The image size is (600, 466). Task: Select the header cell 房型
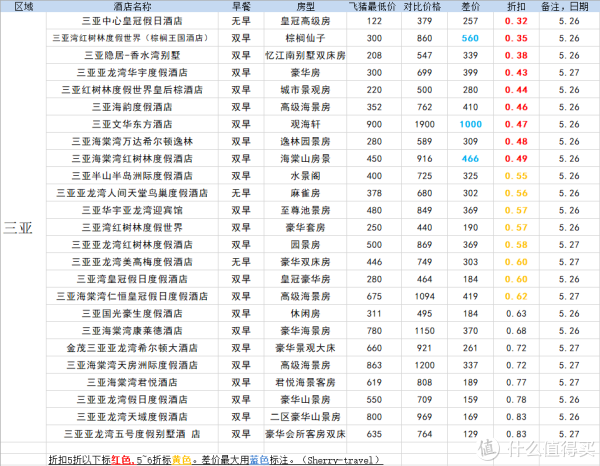click(305, 6)
